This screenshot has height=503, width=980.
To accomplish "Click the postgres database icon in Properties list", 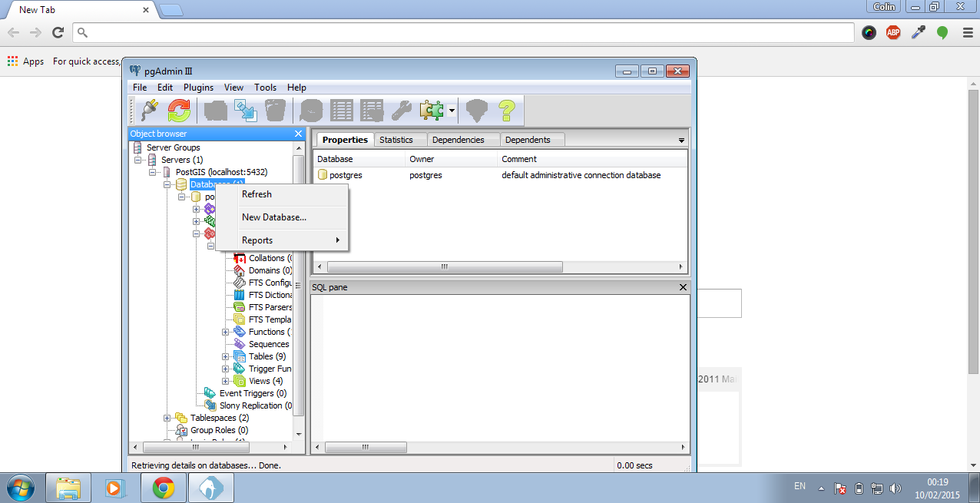I will [x=323, y=175].
